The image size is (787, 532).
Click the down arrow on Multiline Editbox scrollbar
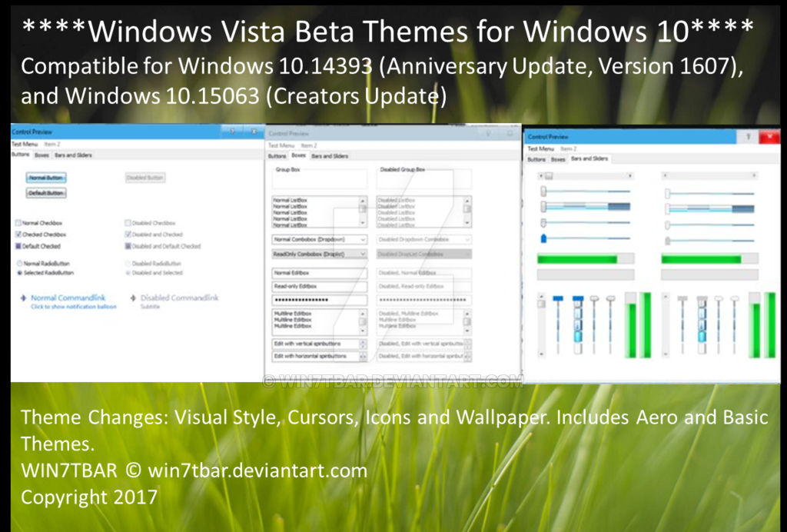pyautogui.click(x=362, y=330)
